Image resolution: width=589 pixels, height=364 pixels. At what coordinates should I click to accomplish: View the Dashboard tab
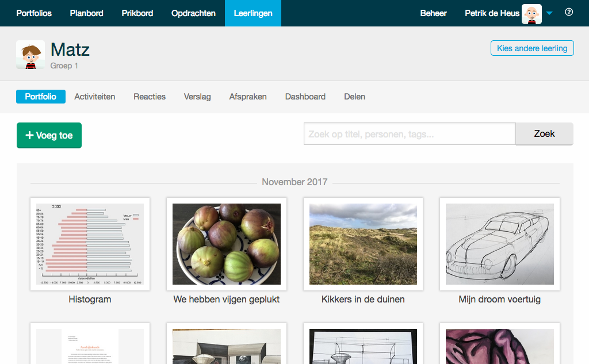(305, 97)
